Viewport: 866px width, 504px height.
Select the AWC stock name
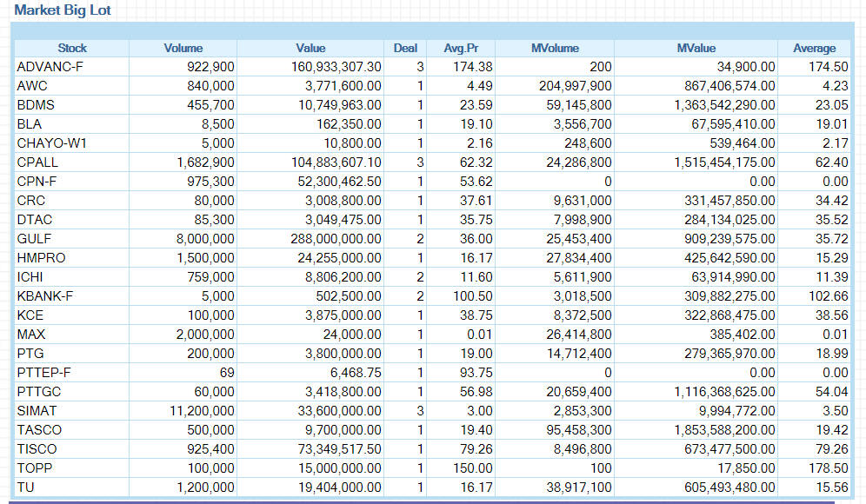click(x=32, y=86)
